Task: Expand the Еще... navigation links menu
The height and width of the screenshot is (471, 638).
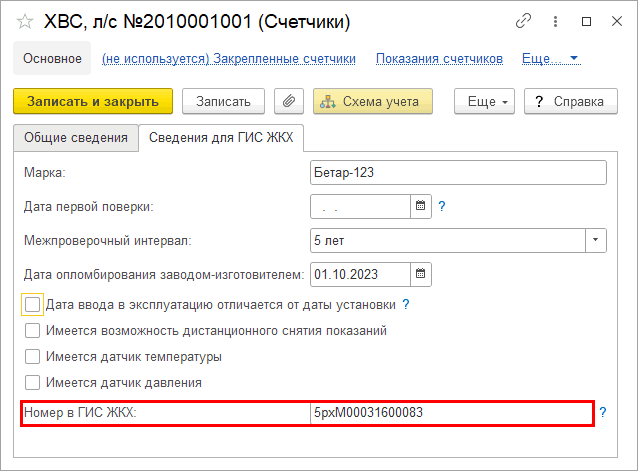Action: 550,59
